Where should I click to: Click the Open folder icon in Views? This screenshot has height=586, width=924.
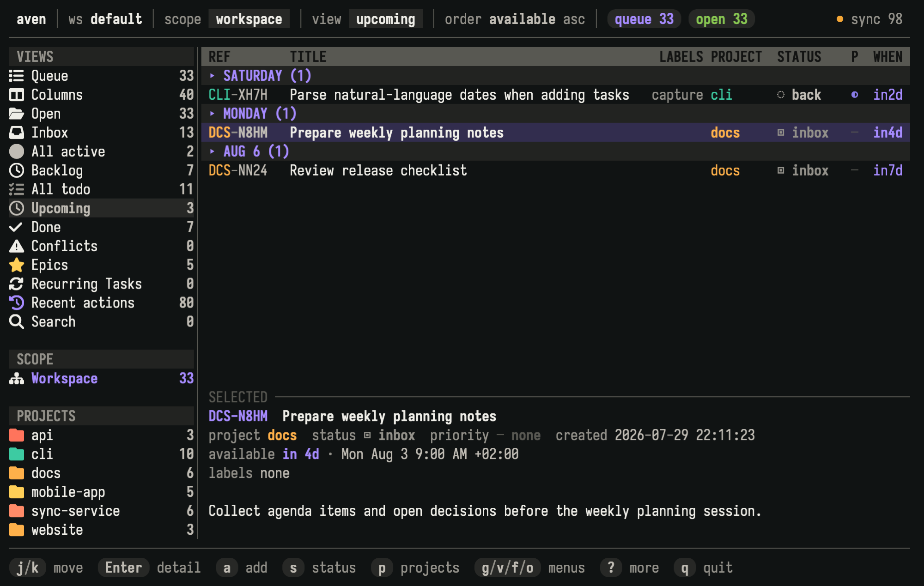17,114
